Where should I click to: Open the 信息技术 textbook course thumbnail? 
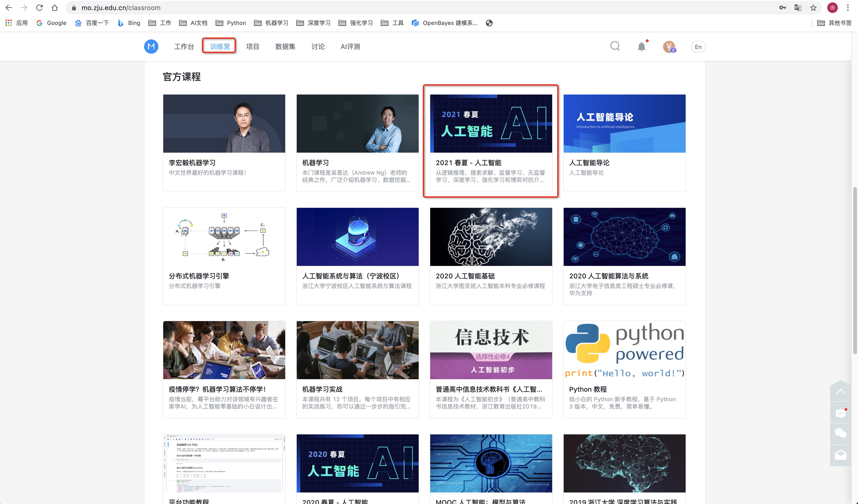pyautogui.click(x=491, y=350)
